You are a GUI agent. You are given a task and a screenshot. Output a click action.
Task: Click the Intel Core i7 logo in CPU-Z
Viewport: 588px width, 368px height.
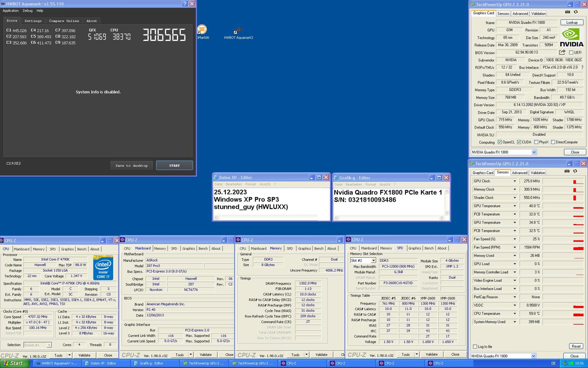point(103,267)
